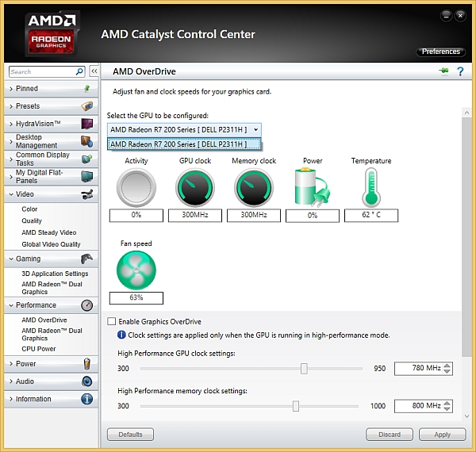Click the search magnifier icon

(79, 71)
